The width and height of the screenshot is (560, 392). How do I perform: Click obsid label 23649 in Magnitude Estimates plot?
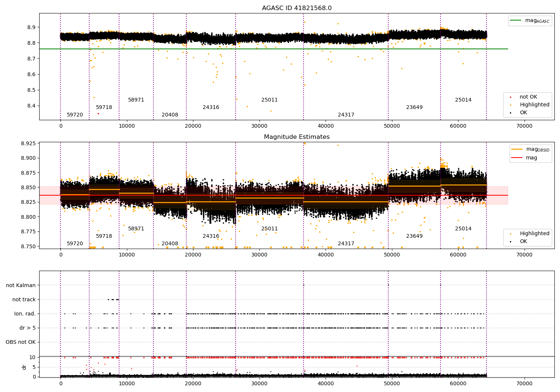coord(414,236)
